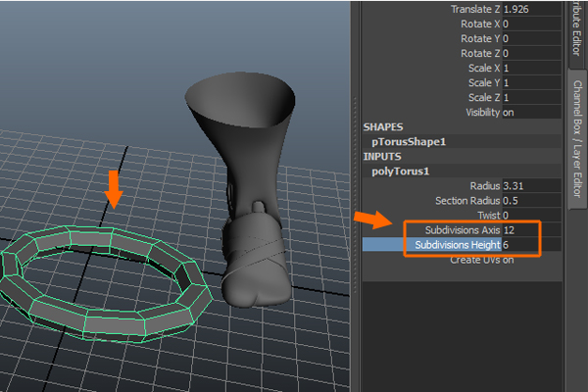Click the Rotate X value field
The height and width of the screenshot is (392, 588).
point(531,24)
